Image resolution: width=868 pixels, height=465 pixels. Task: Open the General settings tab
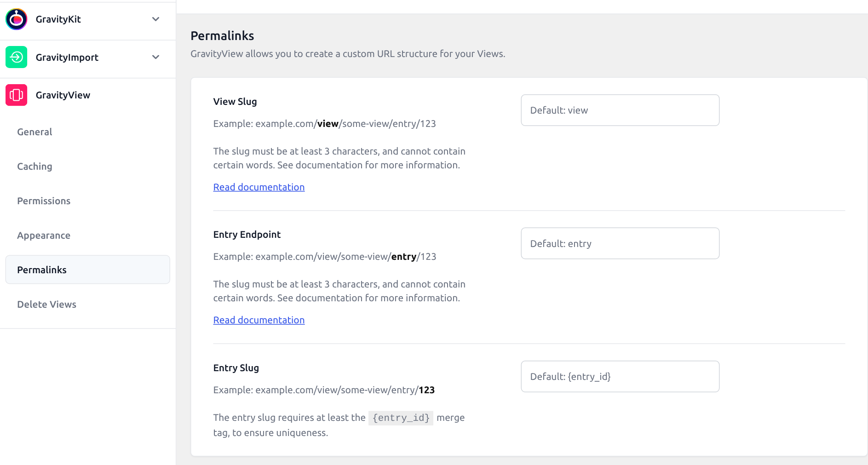click(x=34, y=132)
